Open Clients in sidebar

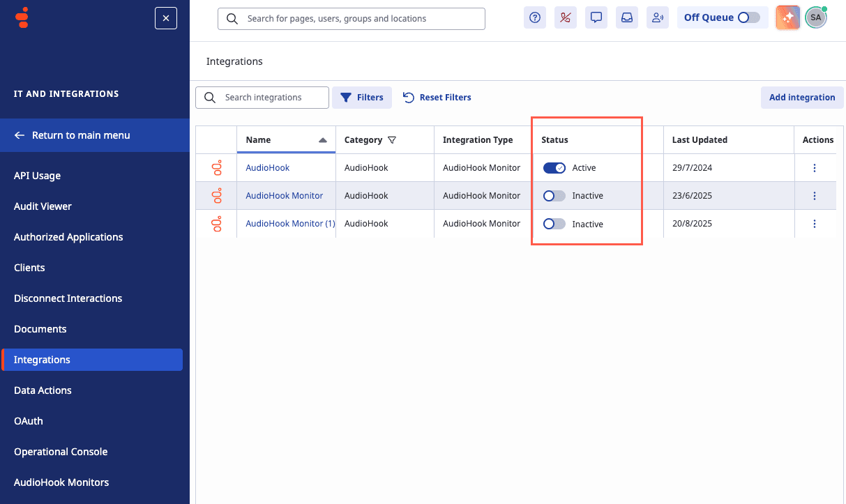[29, 268]
